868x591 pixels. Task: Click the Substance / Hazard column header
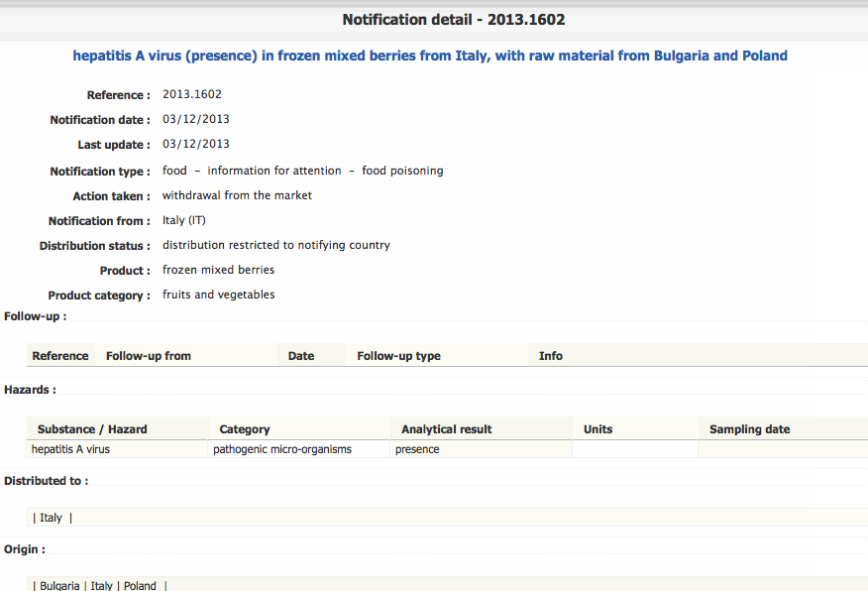(x=92, y=429)
